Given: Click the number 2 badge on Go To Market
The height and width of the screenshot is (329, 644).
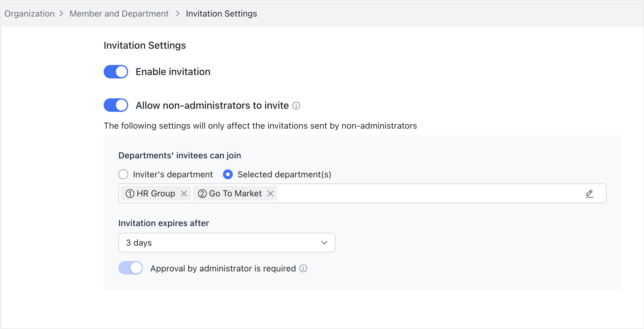Looking at the screenshot, I should (x=202, y=193).
